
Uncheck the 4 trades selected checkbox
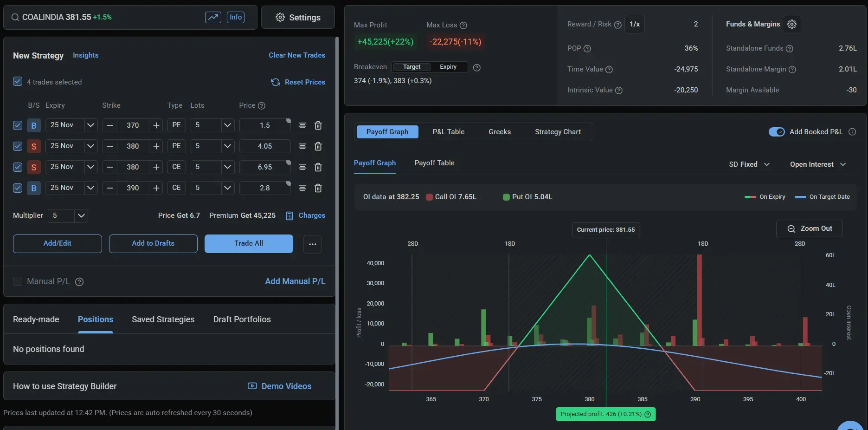(18, 82)
